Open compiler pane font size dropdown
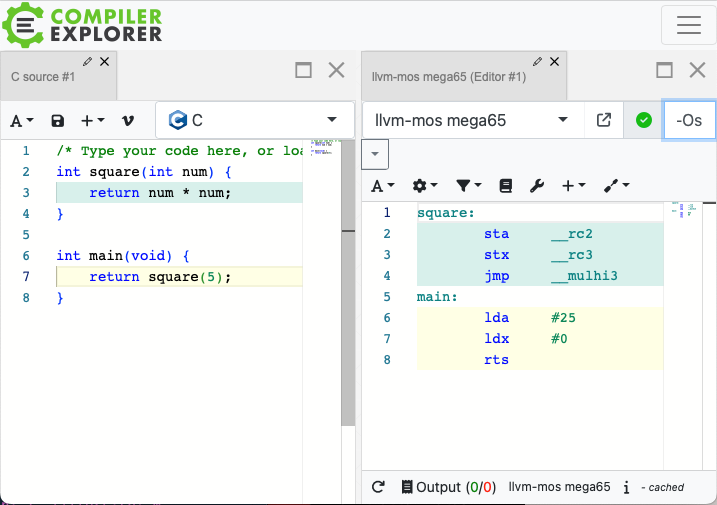This screenshot has height=505, width=717. click(382, 186)
